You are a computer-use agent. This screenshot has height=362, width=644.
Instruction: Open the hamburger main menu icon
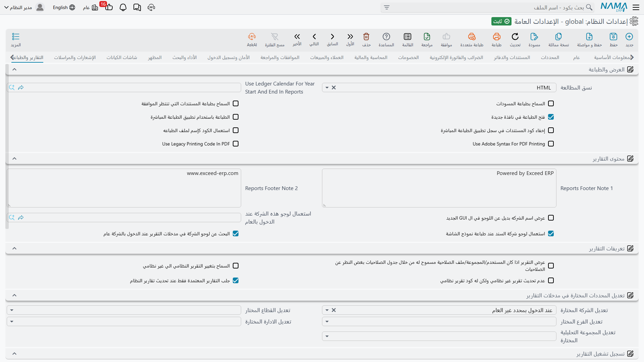point(636,7)
